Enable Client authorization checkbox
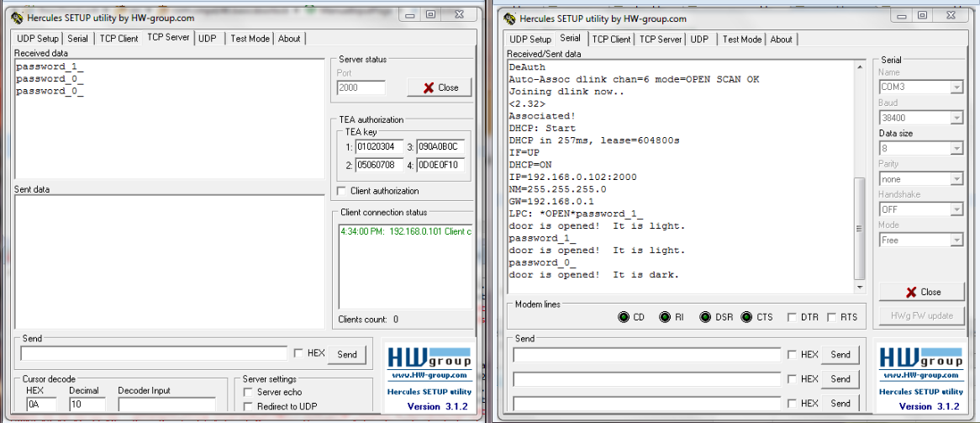The width and height of the screenshot is (980, 423). pos(341,191)
